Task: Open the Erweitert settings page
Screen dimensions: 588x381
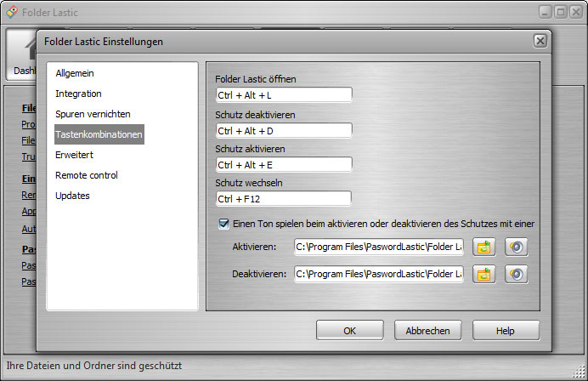Action: coord(74,155)
